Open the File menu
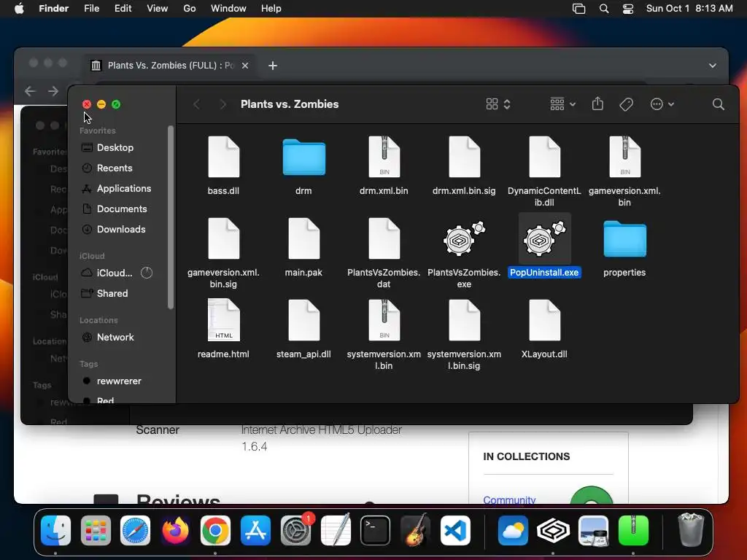This screenshot has height=560, width=747. tap(91, 9)
